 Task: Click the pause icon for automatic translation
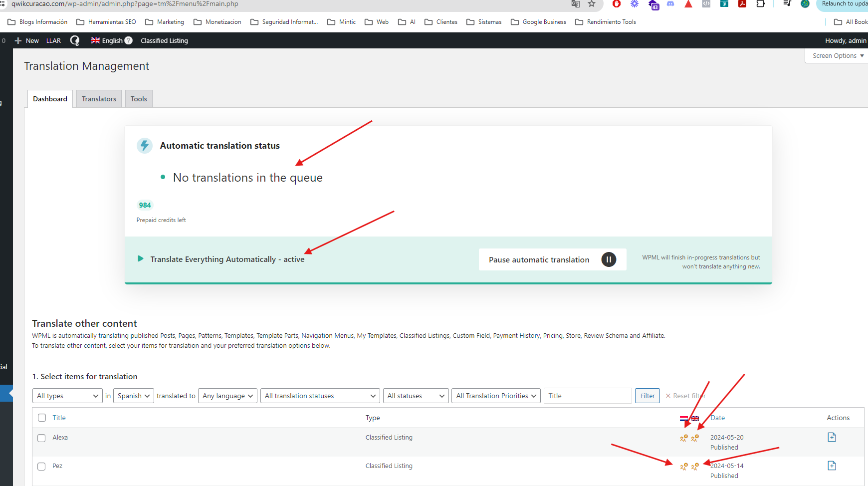tap(609, 259)
